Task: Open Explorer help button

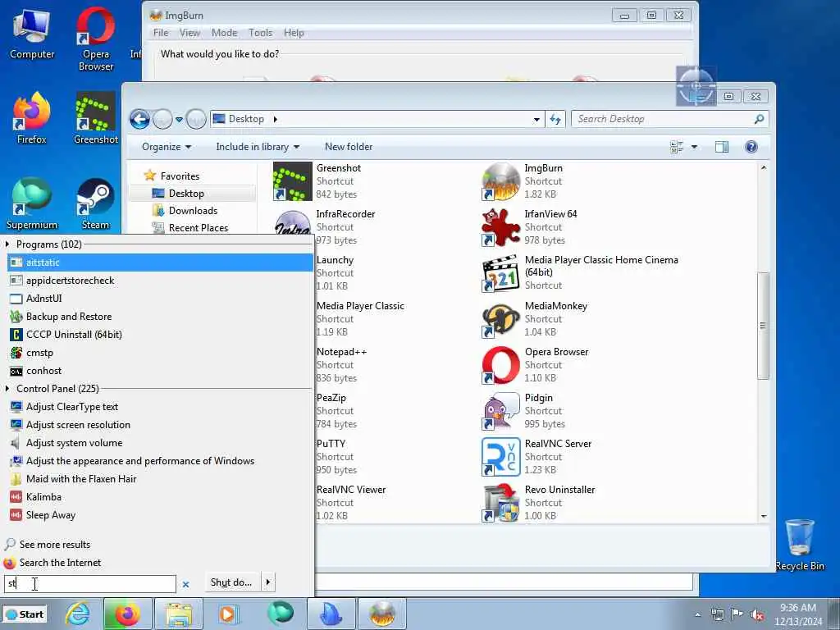Action: (x=751, y=147)
